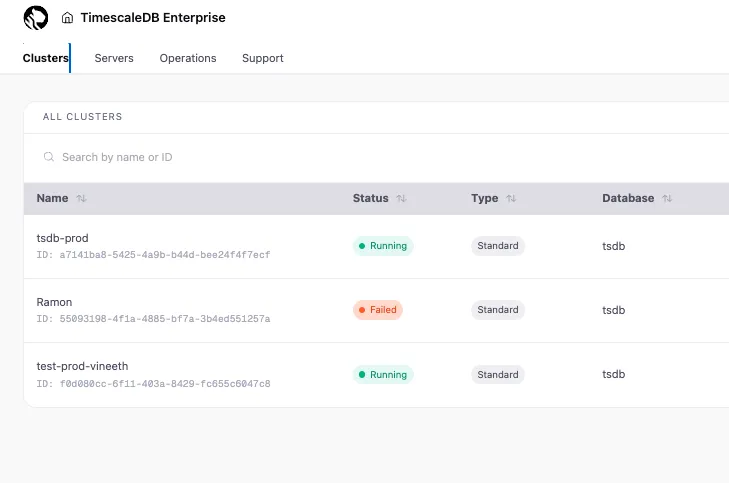The image size is (729, 483).
Task: Click the Status column header
Action: click(371, 198)
